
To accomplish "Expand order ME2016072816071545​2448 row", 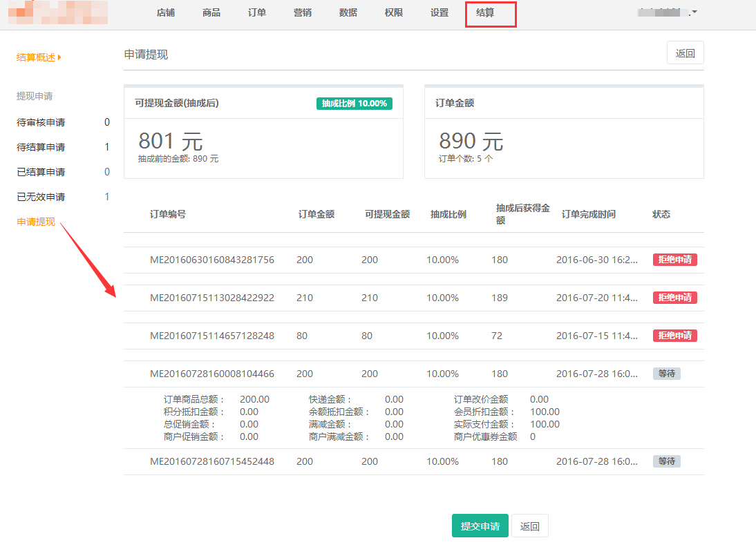I will [212, 461].
